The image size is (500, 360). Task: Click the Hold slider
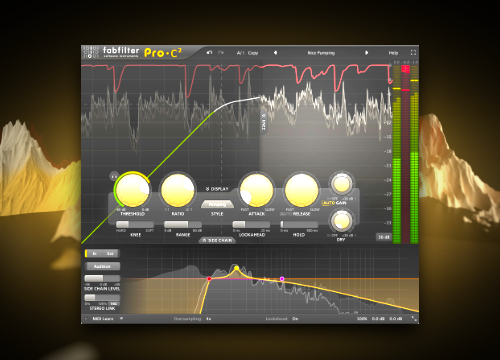[x=299, y=224]
